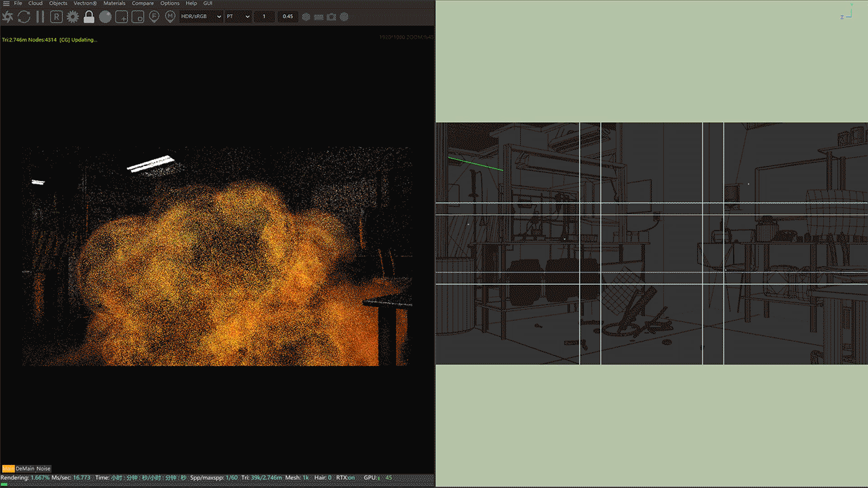Toggle the lock resolution padlock icon
The height and width of the screenshot is (488, 868).
pos(89,17)
